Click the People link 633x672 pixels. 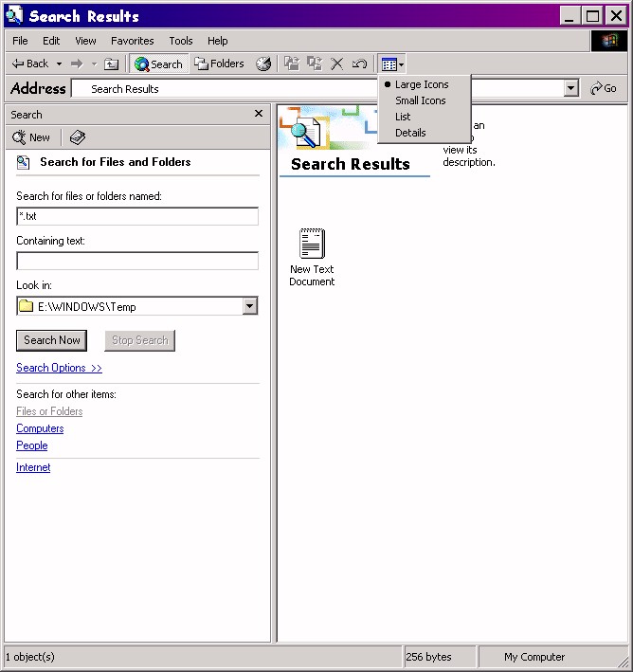coord(31,445)
